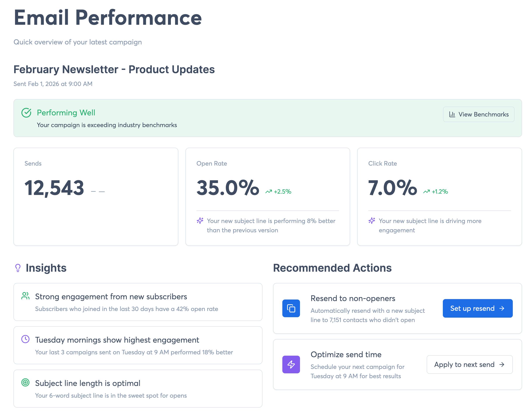The image size is (532, 416).
Task: Click the Click Rate +1.2% trend indicator
Action: tap(436, 192)
